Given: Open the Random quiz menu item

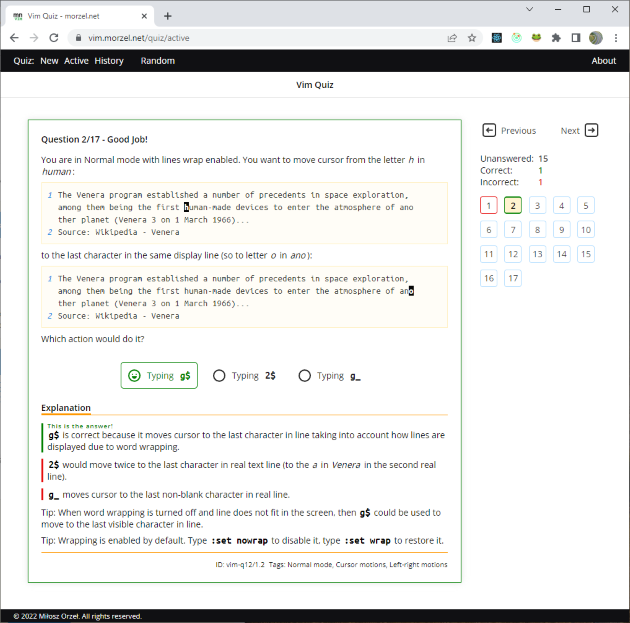Looking at the screenshot, I should click(x=158, y=61).
